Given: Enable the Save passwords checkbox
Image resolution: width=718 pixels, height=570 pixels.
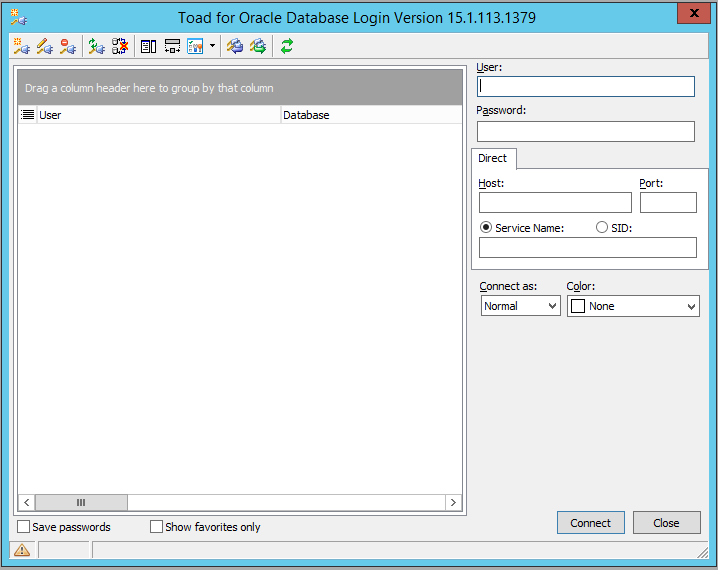Looking at the screenshot, I should pos(23,527).
